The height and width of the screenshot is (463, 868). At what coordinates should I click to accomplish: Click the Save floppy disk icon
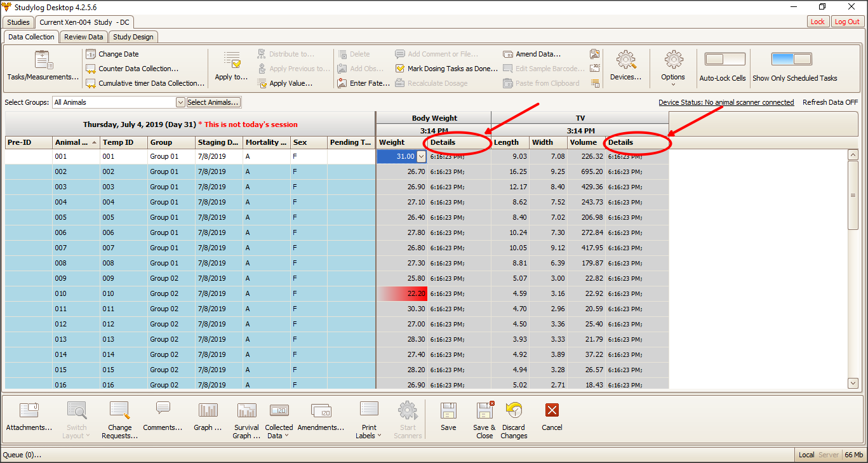448,411
